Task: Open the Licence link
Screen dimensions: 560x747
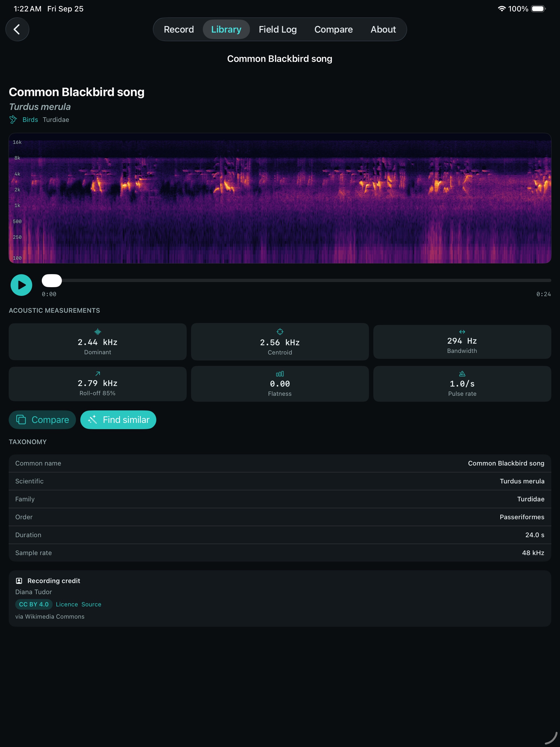Action: click(x=67, y=604)
